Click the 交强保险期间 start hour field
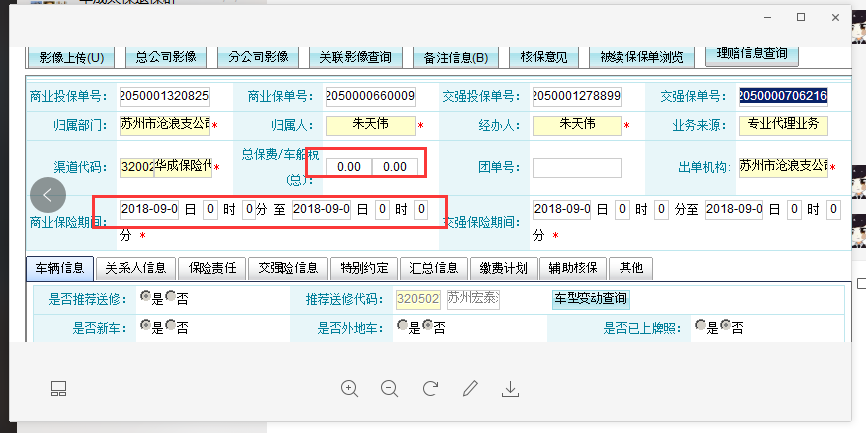866x433 pixels. [622, 209]
